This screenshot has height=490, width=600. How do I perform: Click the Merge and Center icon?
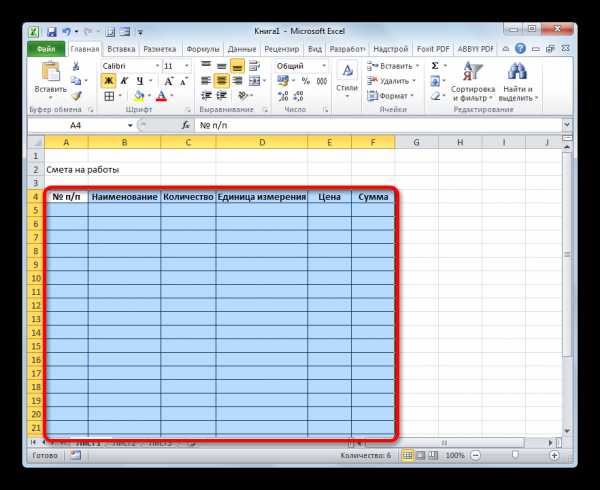(x=254, y=81)
